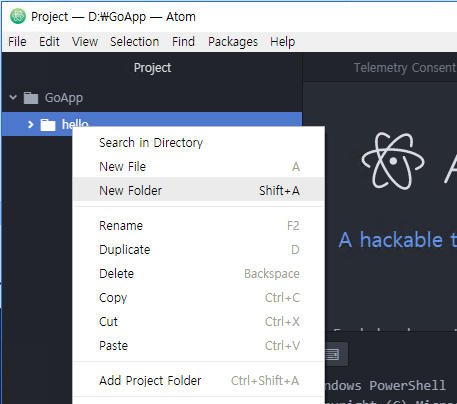The image size is (457, 404).
Task: Choose Search in Directory from context menu
Action: pyautogui.click(x=199, y=143)
